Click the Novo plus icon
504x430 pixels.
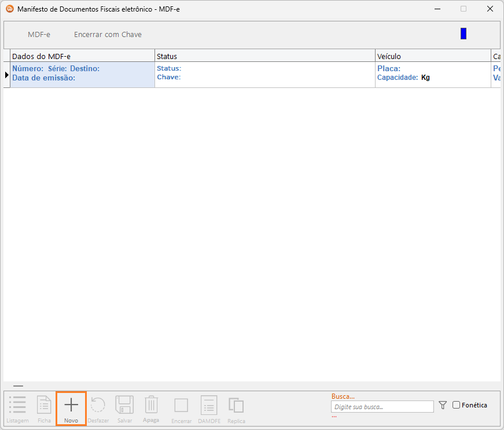(x=71, y=405)
